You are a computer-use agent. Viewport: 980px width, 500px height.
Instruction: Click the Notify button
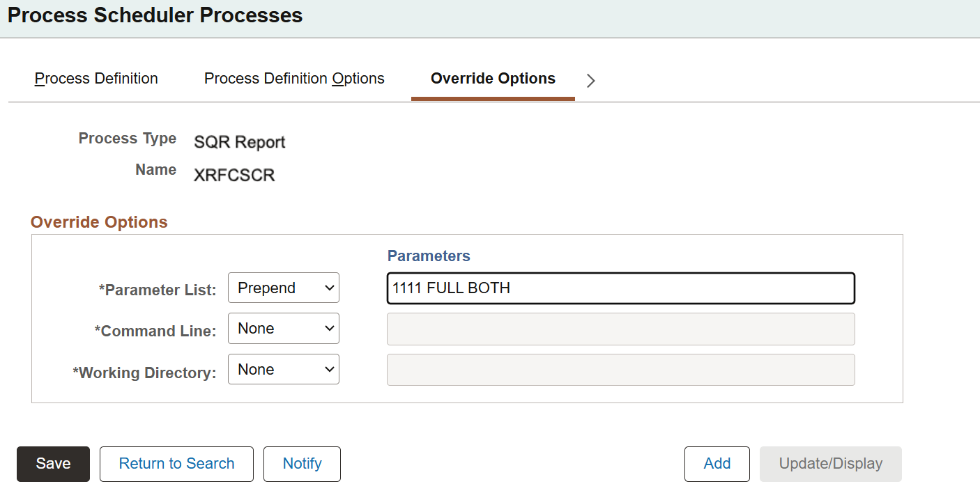302,464
